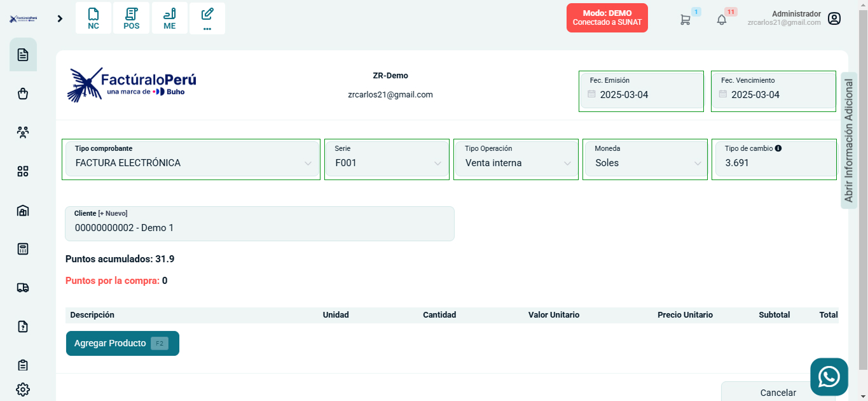Expand the sidebar with the arrow chevron
The image size is (868, 401).
[x=60, y=18]
